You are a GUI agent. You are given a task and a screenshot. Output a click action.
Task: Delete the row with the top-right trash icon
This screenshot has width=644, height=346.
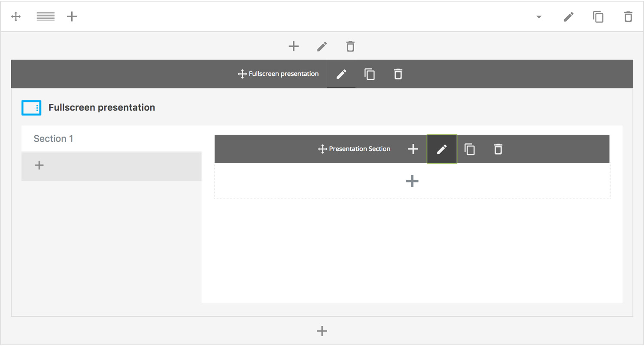[x=628, y=17]
